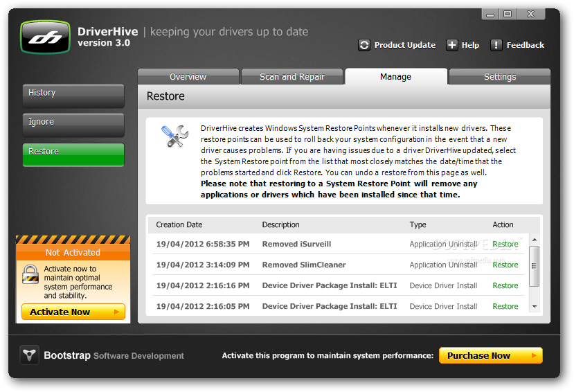574x392 pixels.
Task: Open the Ignore section in sidebar
Action: 73,125
